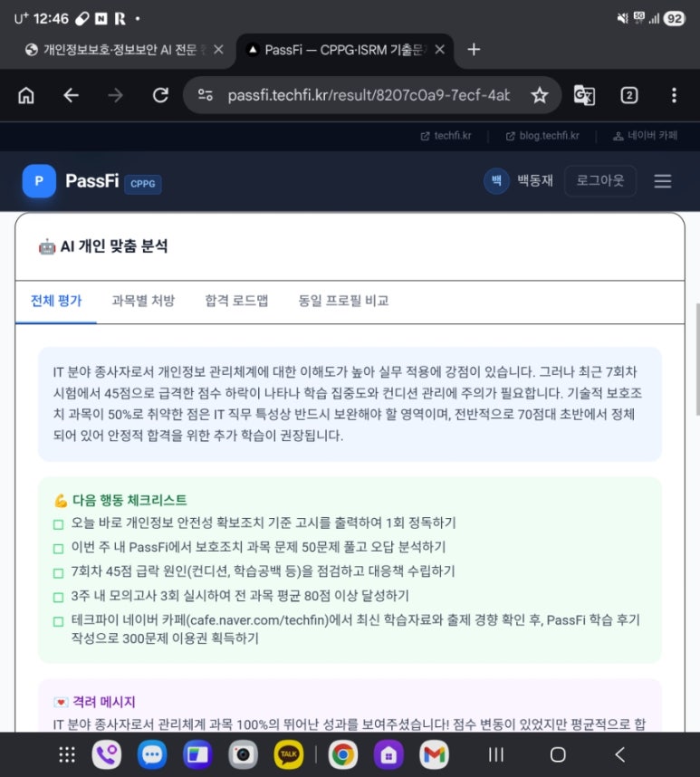Tap the 92 battery indicator in the status bar

tap(675, 19)
